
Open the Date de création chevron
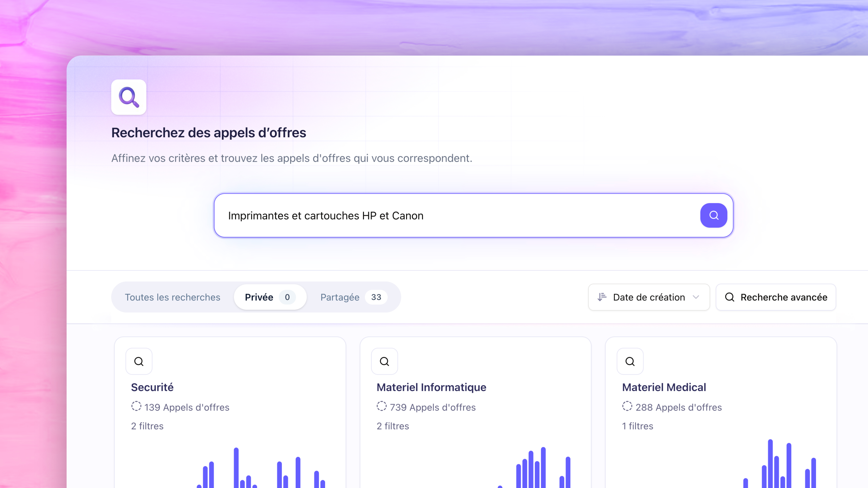[696, 297]
